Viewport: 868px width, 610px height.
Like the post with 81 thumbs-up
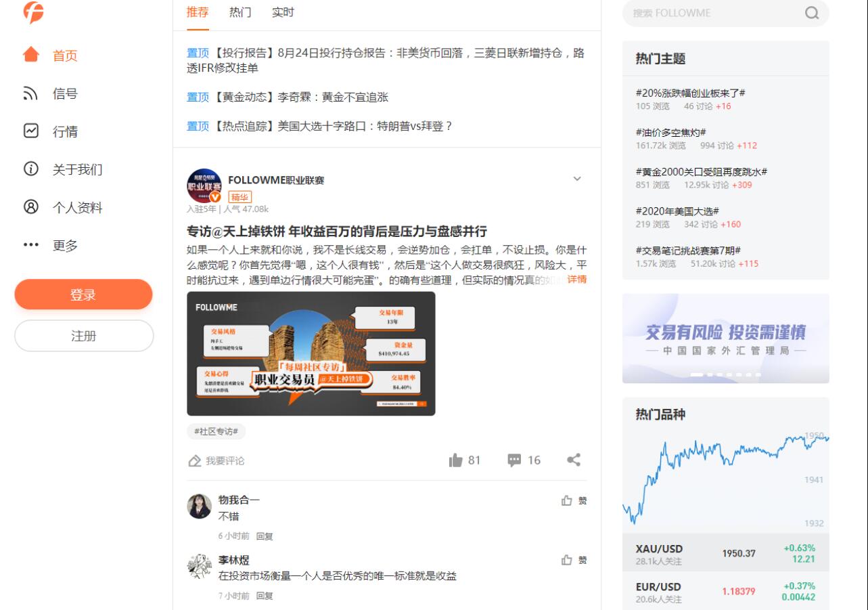[x=456, y=460]
